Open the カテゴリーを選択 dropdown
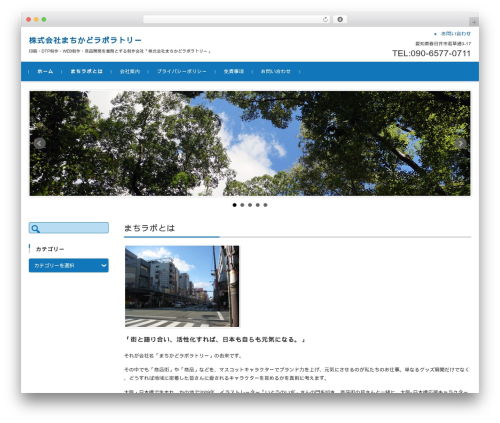This screenshot has height=423, width=500. (x=69, y=265)
